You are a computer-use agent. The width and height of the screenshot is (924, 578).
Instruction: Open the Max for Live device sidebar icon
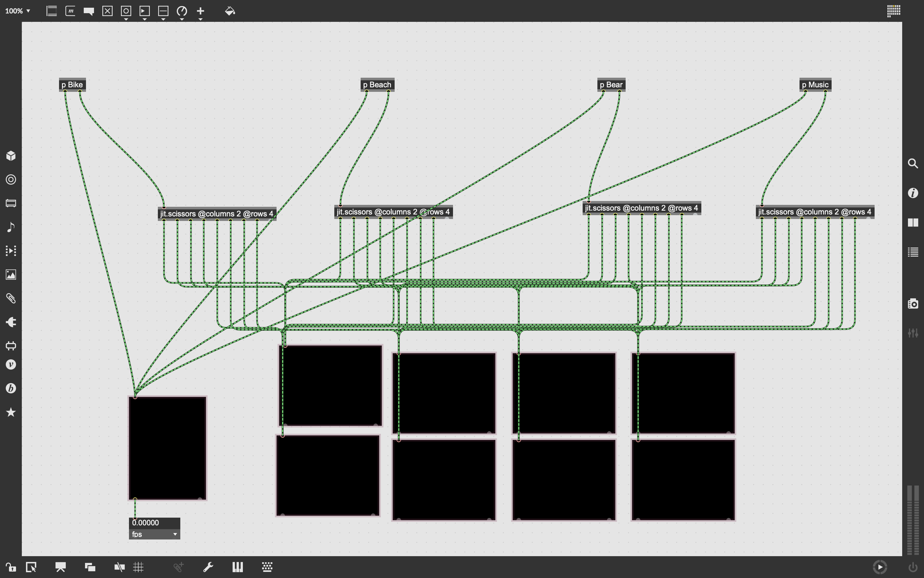11,346
